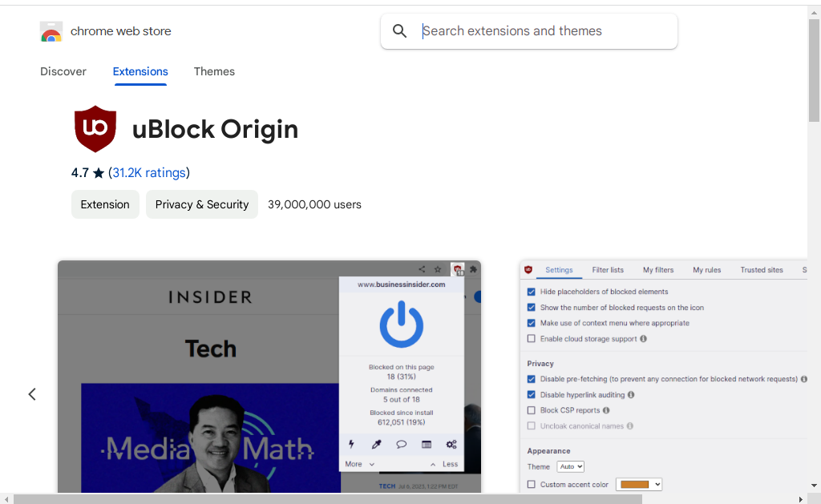Open the 31.2K ratings link
The width and height of the screenshot is (821, 504).
tap(149, 173)
